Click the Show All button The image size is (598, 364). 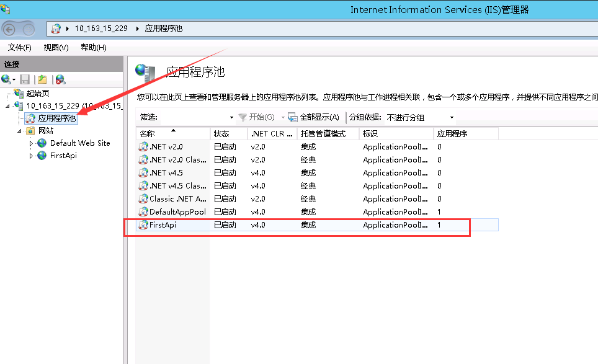314,117
